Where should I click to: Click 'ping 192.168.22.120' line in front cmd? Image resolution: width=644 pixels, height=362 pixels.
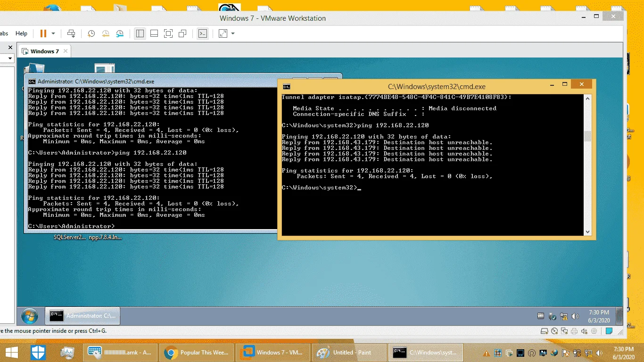click(x=355, y=125)
